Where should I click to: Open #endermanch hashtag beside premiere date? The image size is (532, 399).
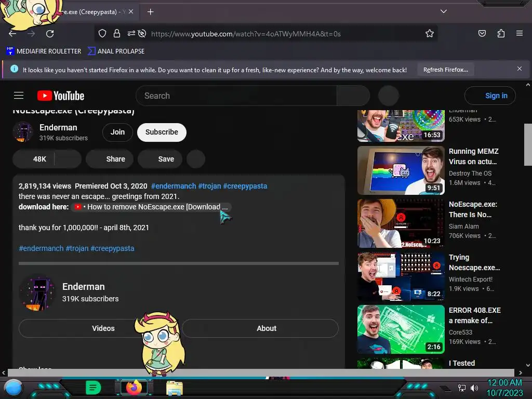pos(174,186)
